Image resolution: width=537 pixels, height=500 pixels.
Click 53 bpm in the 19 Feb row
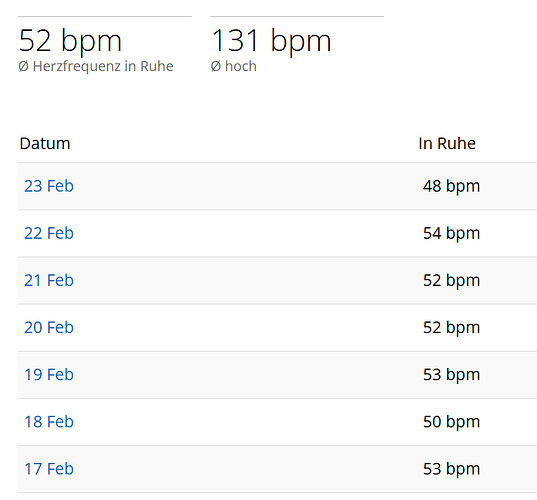pos(451,375)
